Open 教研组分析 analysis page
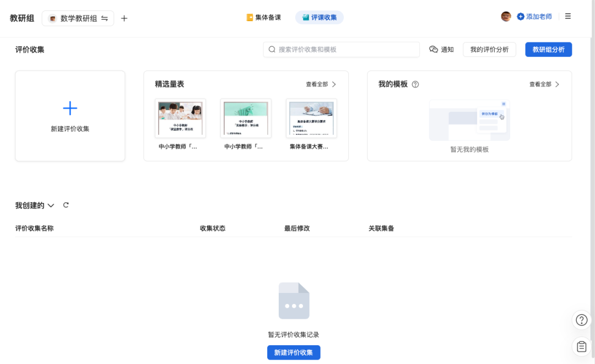This screenshot has width=595, height=364. tap(548, 50)
